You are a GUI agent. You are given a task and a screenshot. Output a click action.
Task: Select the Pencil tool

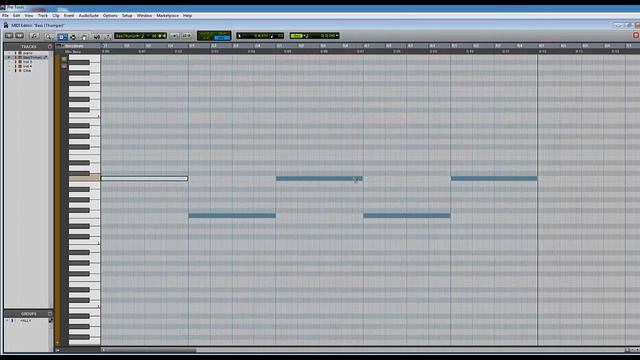(108, 37)
